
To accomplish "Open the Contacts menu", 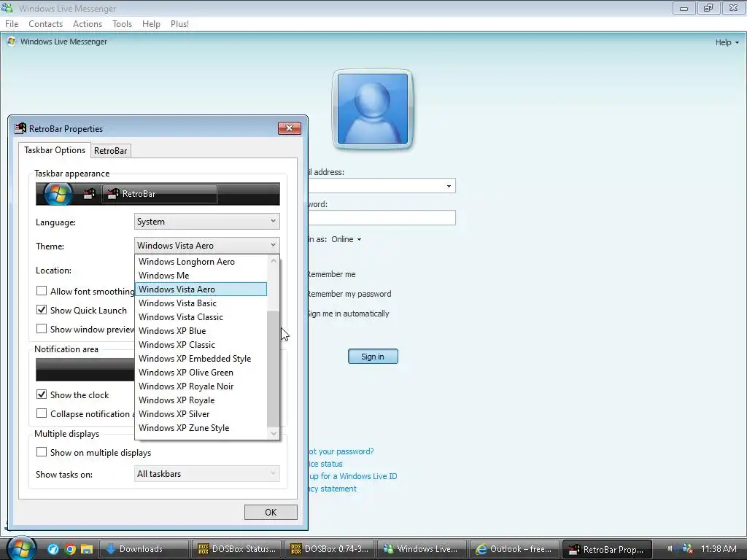I will [x=45, y=24].
